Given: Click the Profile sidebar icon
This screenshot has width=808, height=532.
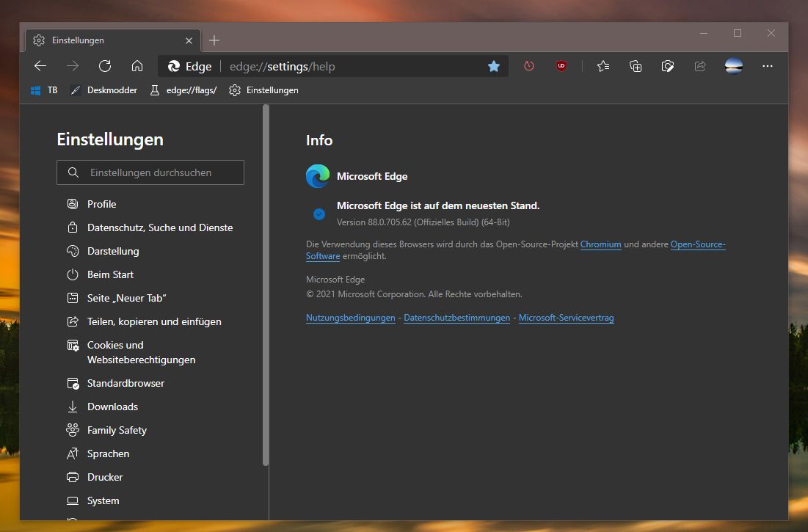Looking at the screenshot, I should [x=73, y=204].
